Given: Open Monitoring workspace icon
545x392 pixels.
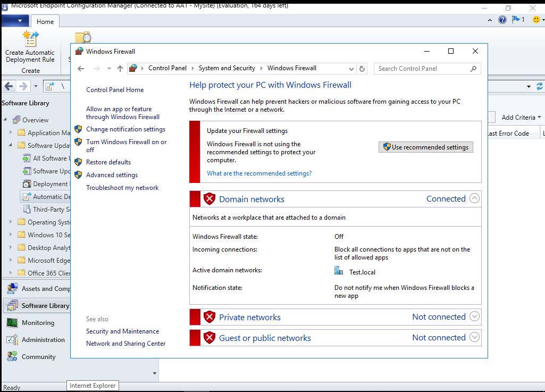Looking at the screenshot, I should click(x=12, y=322).
